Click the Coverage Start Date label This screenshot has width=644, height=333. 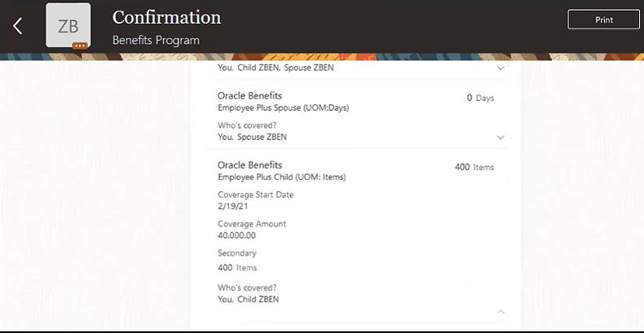point(255,195)
